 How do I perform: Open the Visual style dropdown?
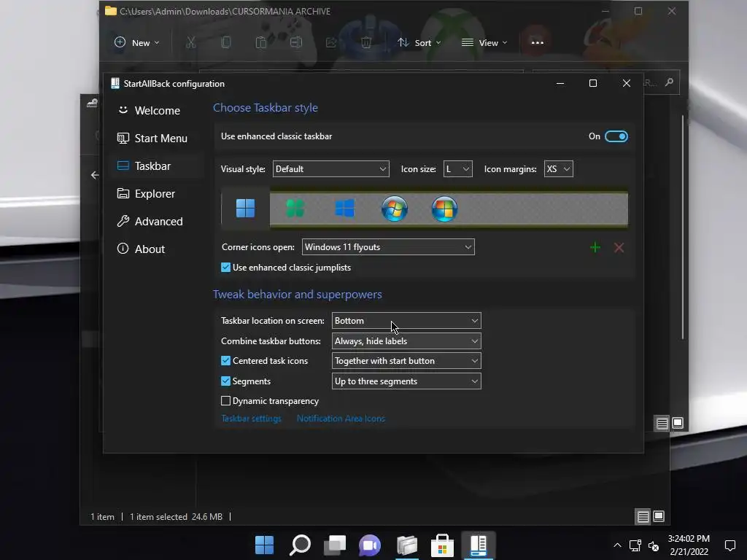coord(330,169)
